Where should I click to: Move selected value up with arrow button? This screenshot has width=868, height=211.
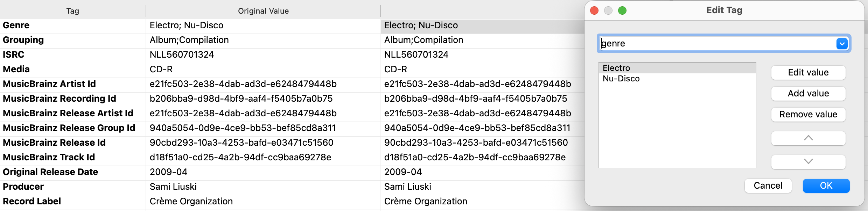click(x=808, y=138)
